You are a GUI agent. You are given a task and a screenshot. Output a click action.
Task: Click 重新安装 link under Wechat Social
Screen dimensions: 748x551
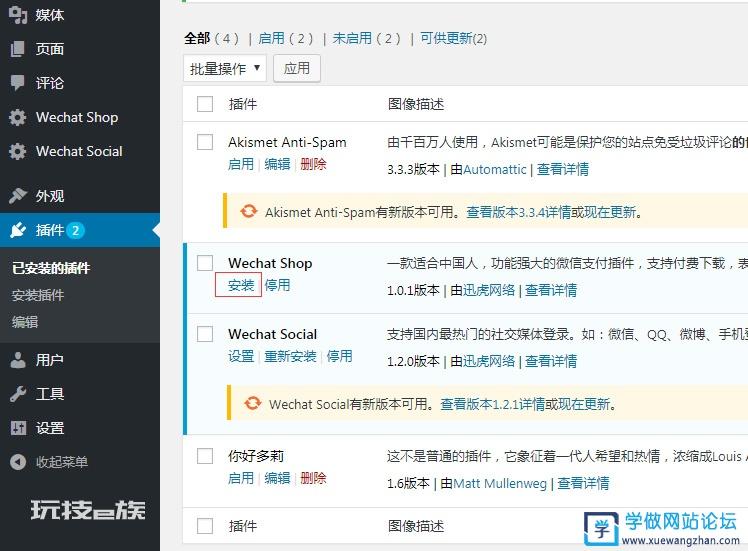pos(290,356)
